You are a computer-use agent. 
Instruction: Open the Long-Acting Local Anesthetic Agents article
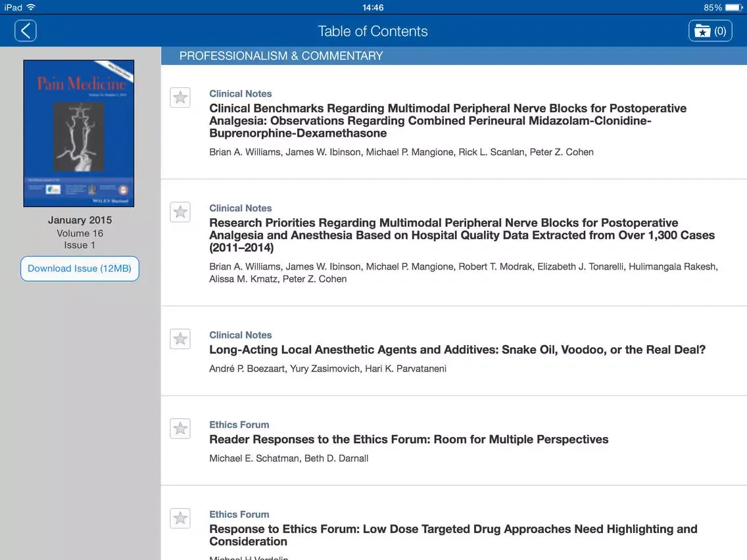pos(457,349)
